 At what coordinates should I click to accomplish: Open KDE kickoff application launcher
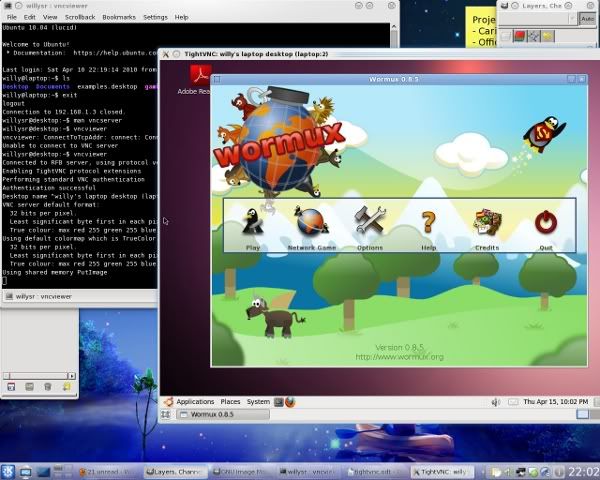[8, 472]
